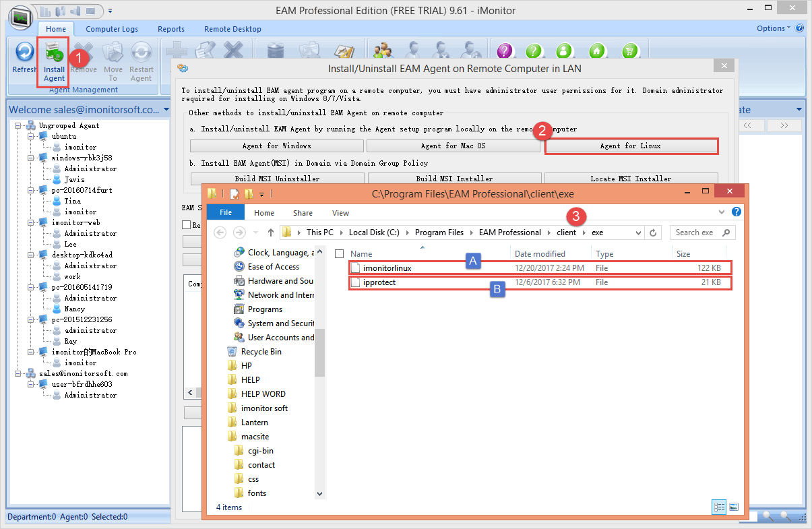Viewport: 812px width, 529px height.
Task: Click the Agent for Windows button
Action: coord(277,146)
